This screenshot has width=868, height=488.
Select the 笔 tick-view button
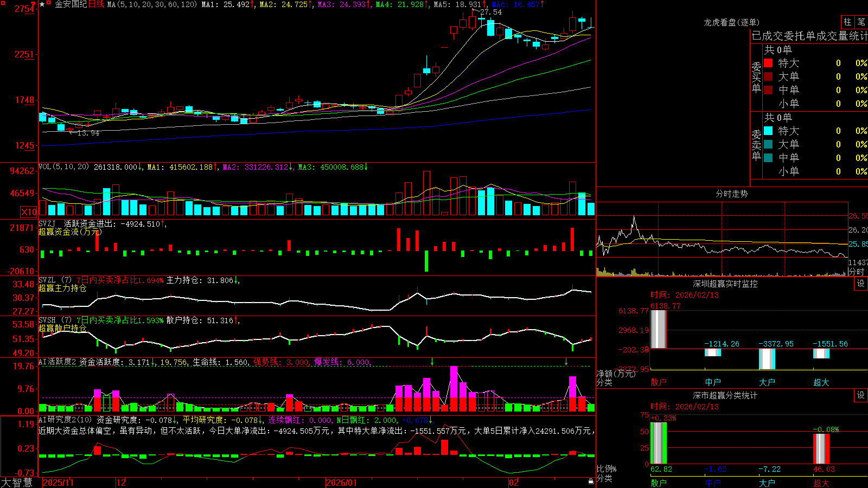[861, 22]
